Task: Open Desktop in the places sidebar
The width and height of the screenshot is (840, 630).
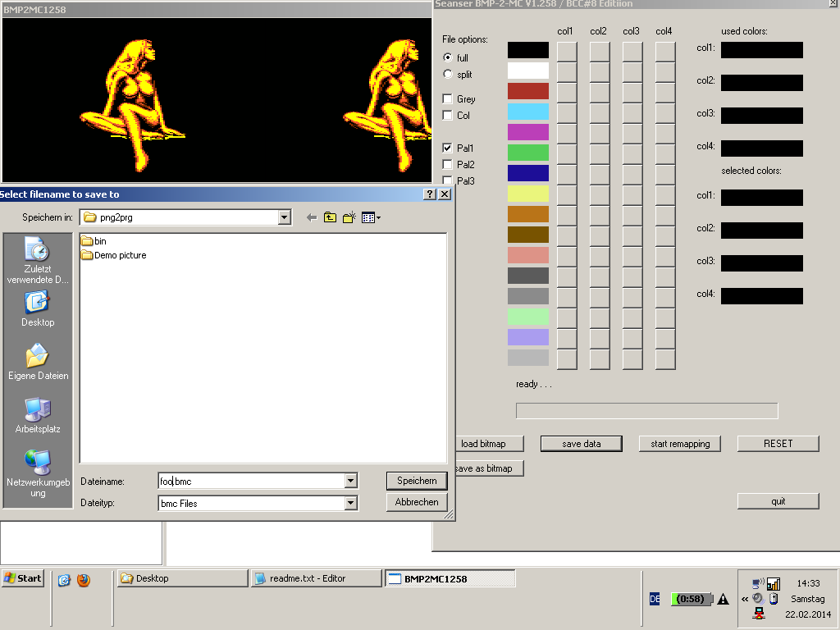Action: [x=38, y=309]
